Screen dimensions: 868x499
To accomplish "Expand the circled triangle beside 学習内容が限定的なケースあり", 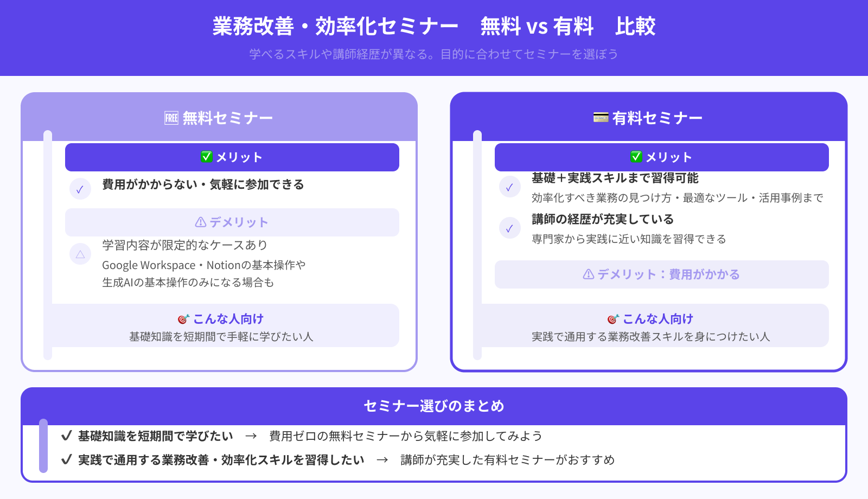I will point(79,254).
